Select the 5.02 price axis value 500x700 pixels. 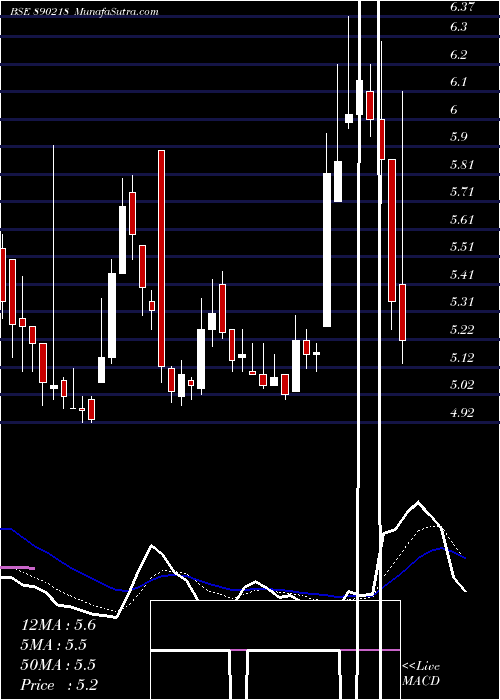coord(462,385)
